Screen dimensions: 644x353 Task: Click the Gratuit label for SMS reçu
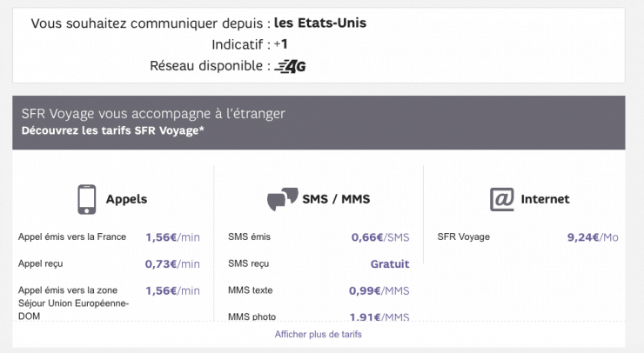tap(390, 264)
